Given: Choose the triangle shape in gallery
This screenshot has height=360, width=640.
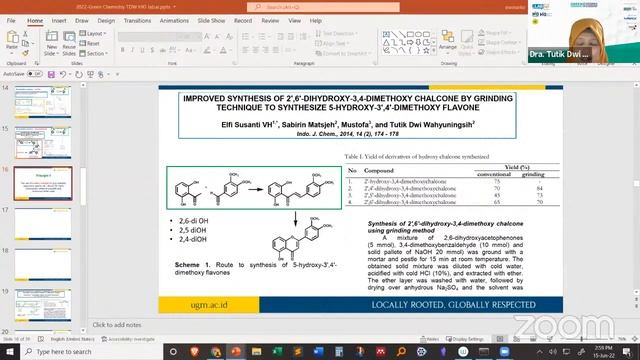Looking at the screenshot, I should [x=386, y=42].
